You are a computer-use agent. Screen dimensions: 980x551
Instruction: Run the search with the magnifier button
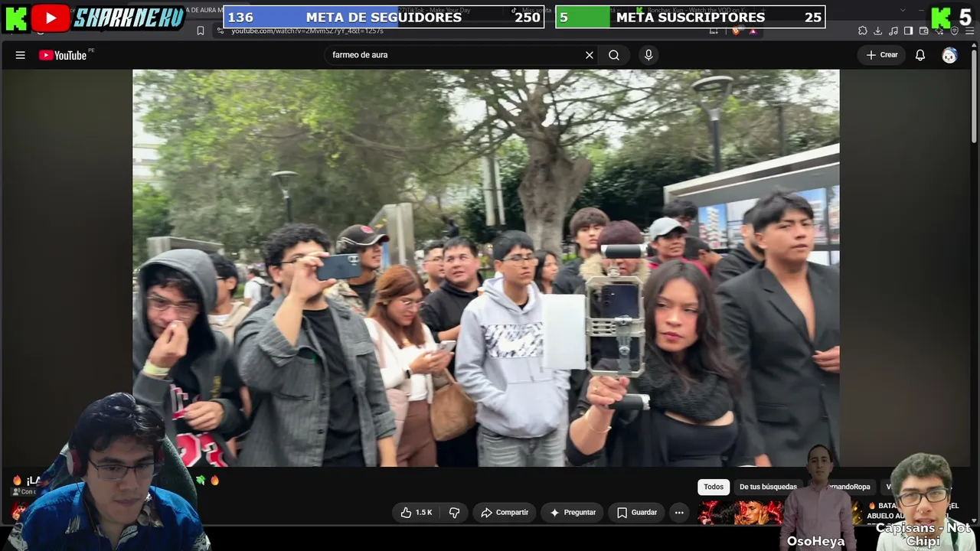(614, 55)
